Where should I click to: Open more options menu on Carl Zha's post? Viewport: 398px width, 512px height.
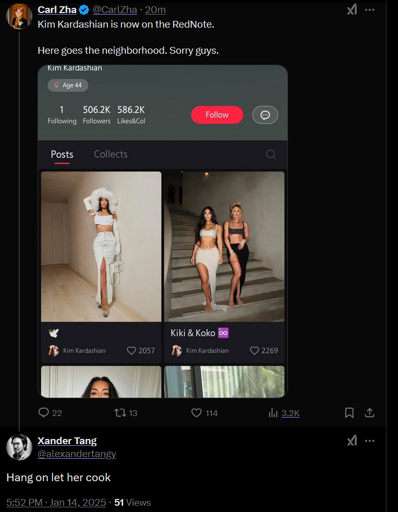[x=370, y=10]
